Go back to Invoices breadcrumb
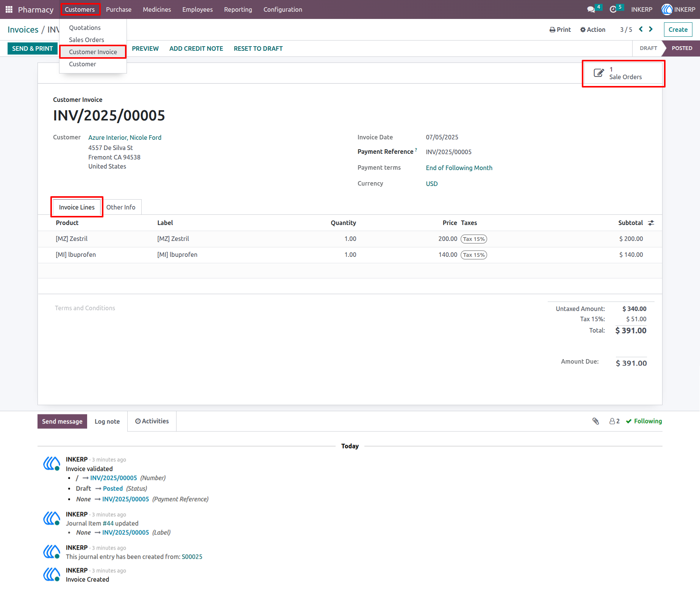Image resolution: width=700 pixels, height=611 pixels. pyautogui.click(x=23, y=30)
